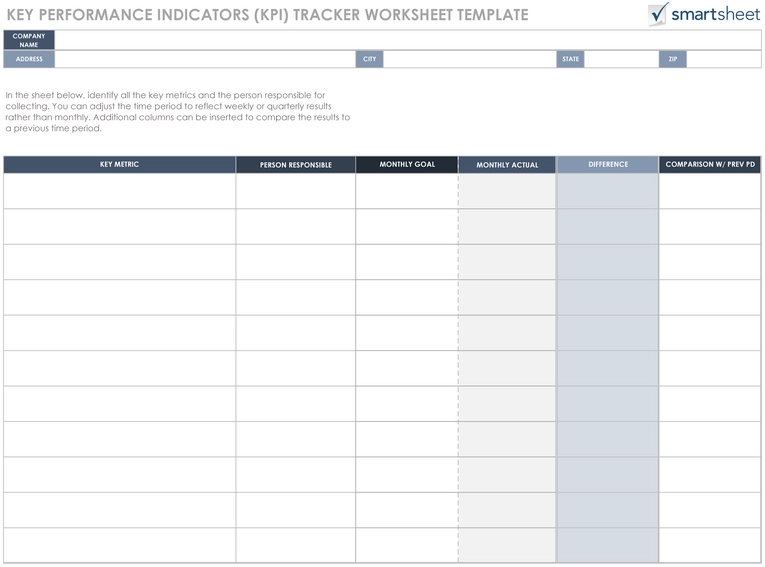Click the MONTHLY GOAL column header
The image size is (765, 567).
point(407,164)
